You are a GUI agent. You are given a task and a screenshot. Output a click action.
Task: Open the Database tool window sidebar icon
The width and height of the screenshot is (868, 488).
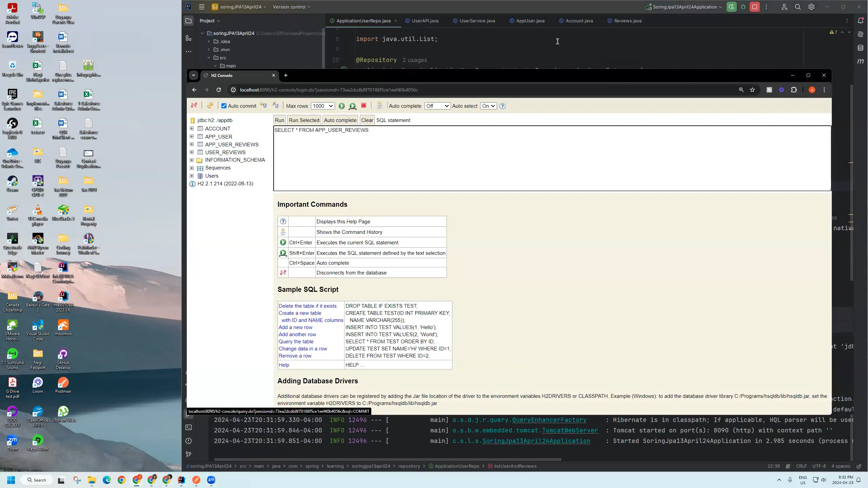coord(860,48)
